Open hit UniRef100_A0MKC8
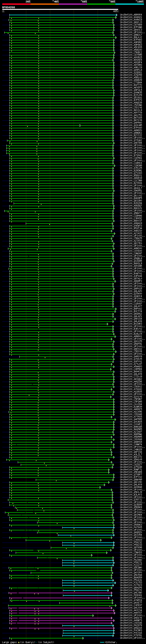146x644 pixels. coord(131,20)
